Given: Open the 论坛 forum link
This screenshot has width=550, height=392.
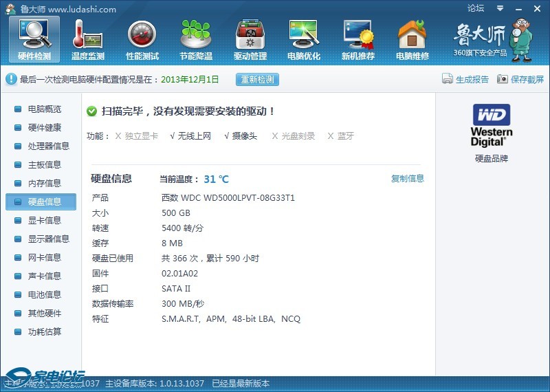Looking at the screenshot, I should pyautogui.click(x=476, y=8).
